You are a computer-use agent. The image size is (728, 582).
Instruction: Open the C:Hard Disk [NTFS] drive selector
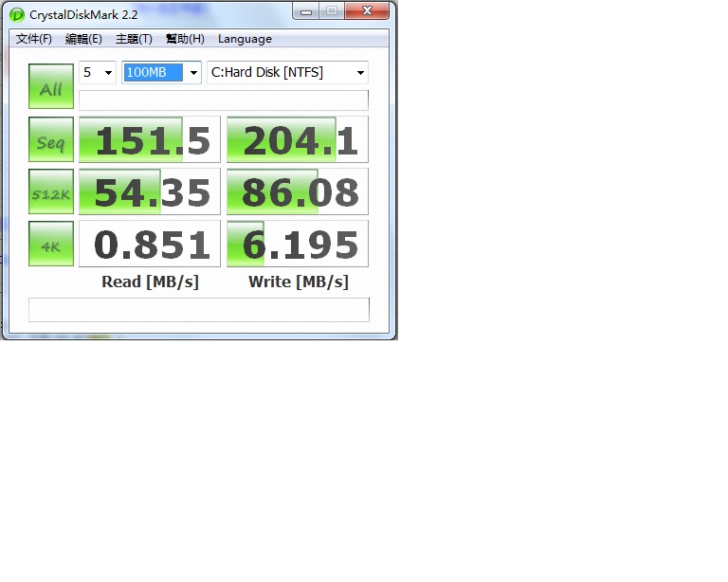click(287, 72)
